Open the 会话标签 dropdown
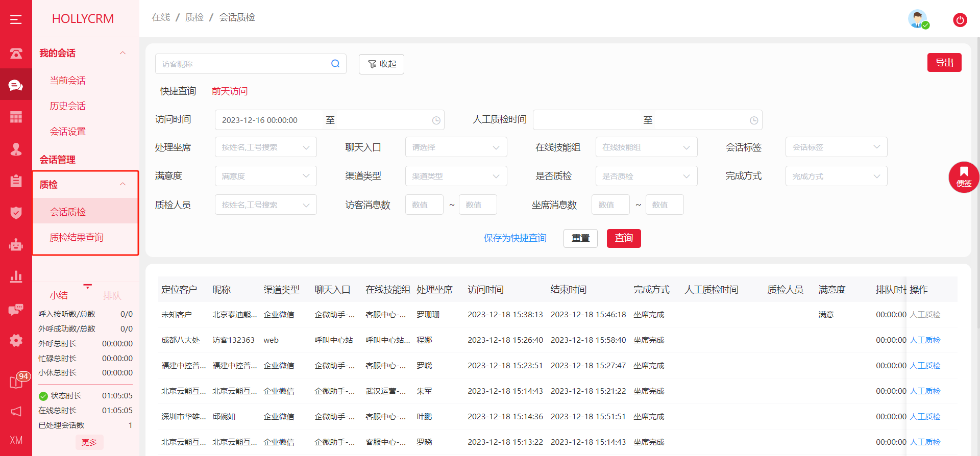This screenshot has width=980, height=456. [x=837, y=147]
